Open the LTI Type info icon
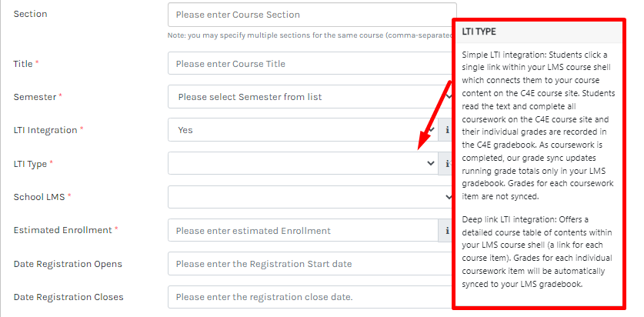The width and height of the screenshot is (644, 317). pos(446,163)
